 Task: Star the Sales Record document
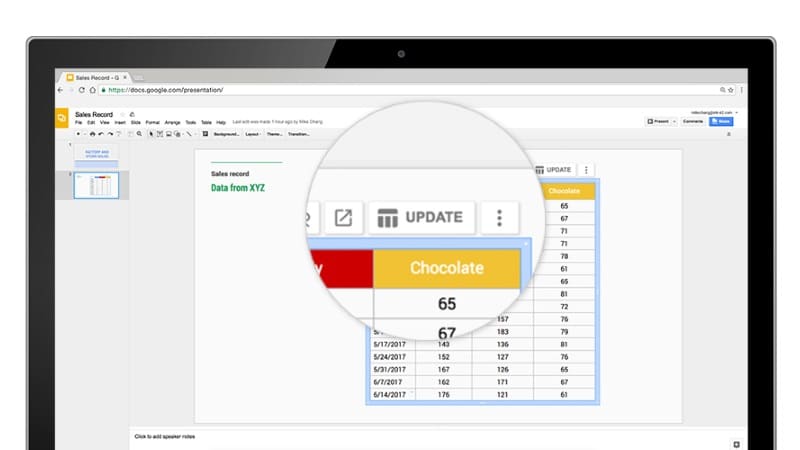(x=122, y=114)
